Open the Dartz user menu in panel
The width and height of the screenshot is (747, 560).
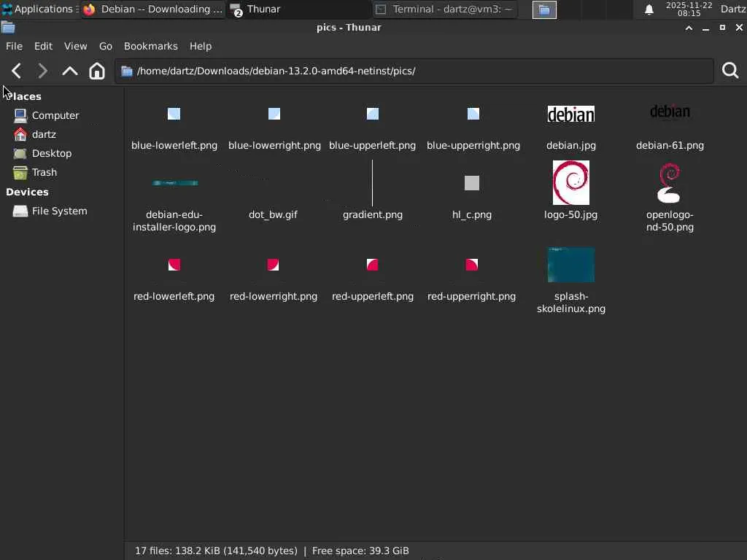(732, 9)
